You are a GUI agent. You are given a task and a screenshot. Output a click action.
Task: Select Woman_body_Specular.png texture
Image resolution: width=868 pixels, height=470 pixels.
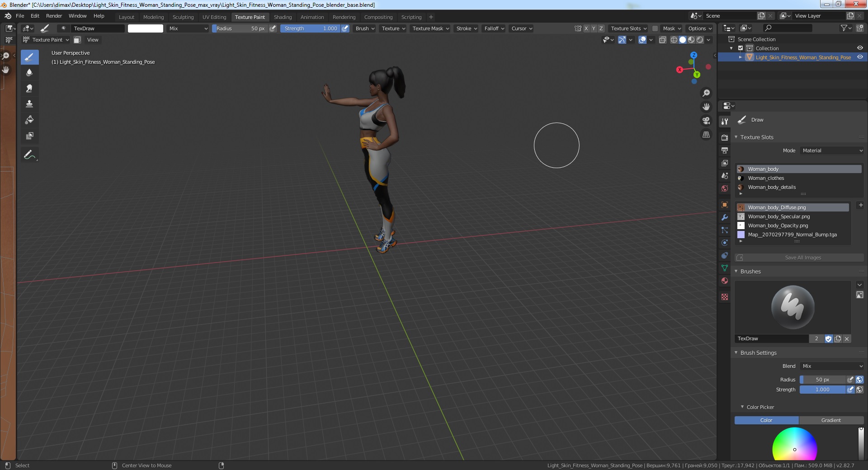pos(793,216)
